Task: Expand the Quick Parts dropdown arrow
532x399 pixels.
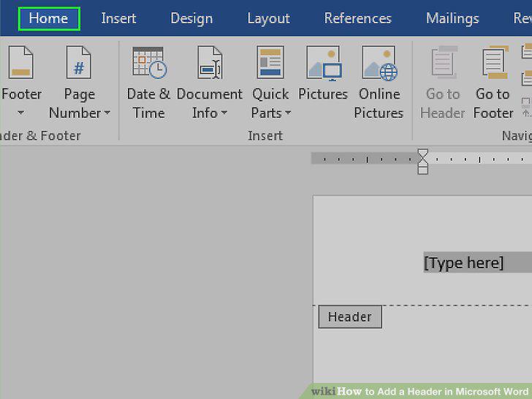Action: pos(288,113)
